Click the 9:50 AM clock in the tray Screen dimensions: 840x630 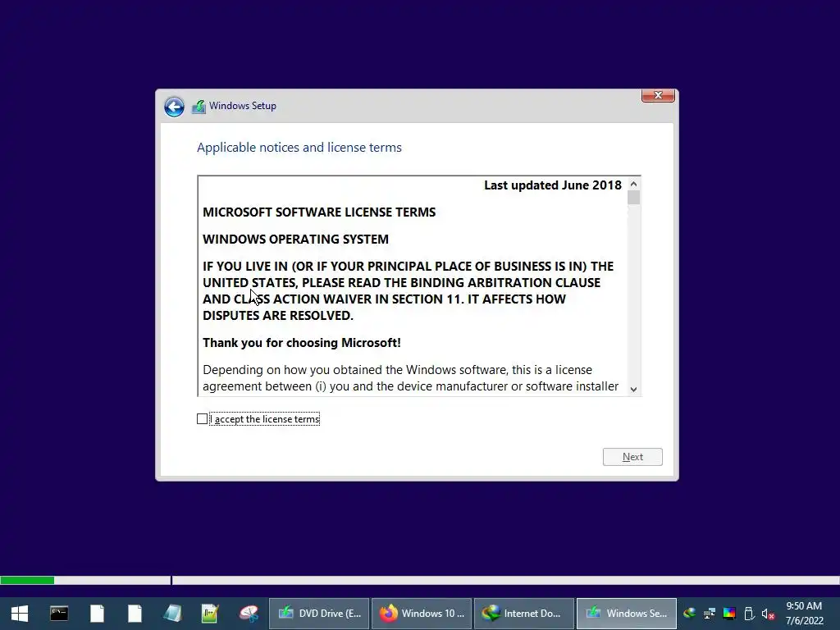point(804,606)
